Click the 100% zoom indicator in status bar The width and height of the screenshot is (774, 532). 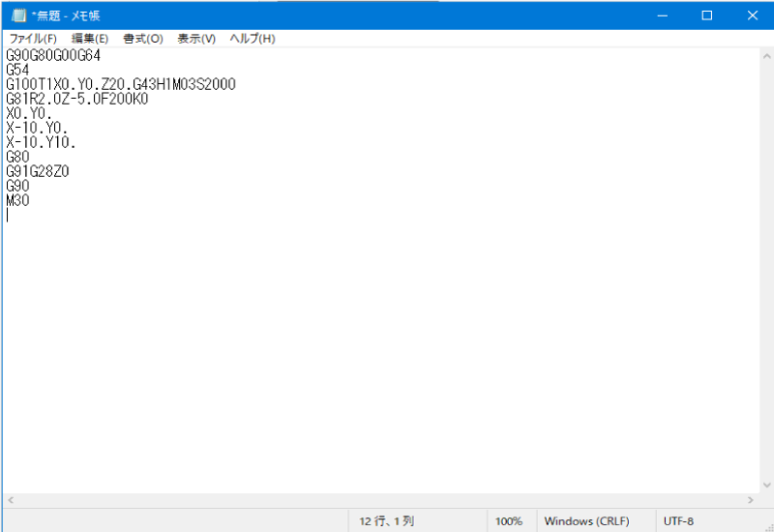(x=509, y=520)
